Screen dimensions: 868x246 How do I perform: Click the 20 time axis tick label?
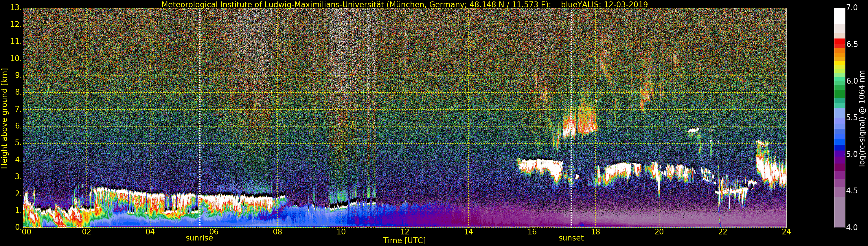(x=659, y=232)
